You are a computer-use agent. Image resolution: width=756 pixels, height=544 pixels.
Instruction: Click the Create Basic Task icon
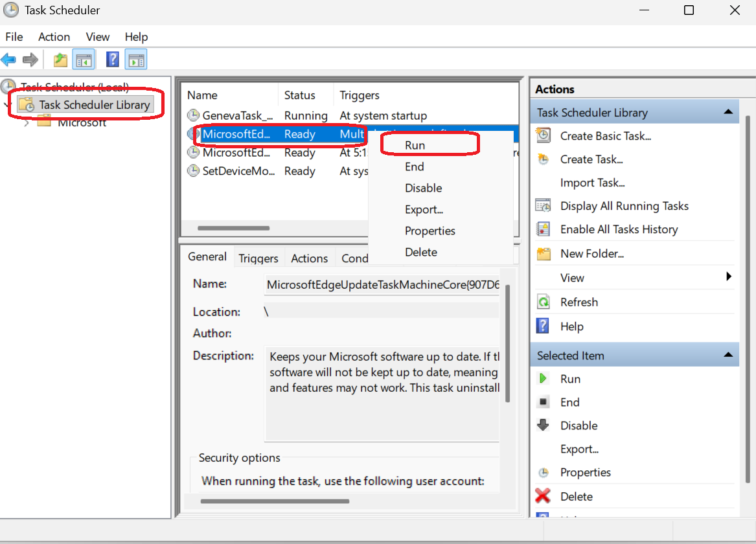544,135
